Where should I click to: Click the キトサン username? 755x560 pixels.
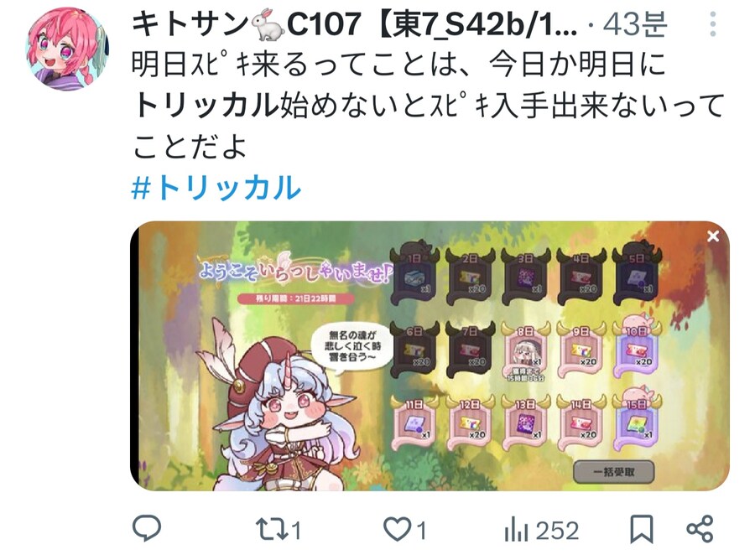point(190,24)
